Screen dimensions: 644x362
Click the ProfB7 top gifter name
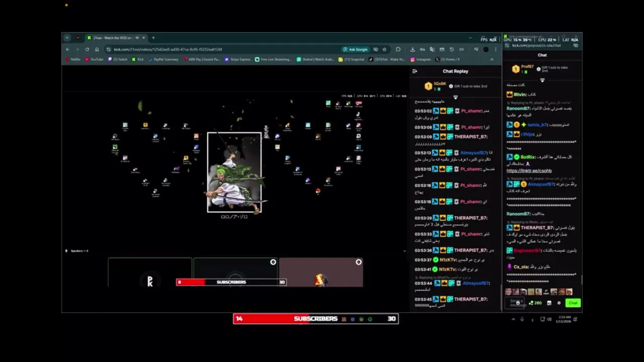pos(527,66)
